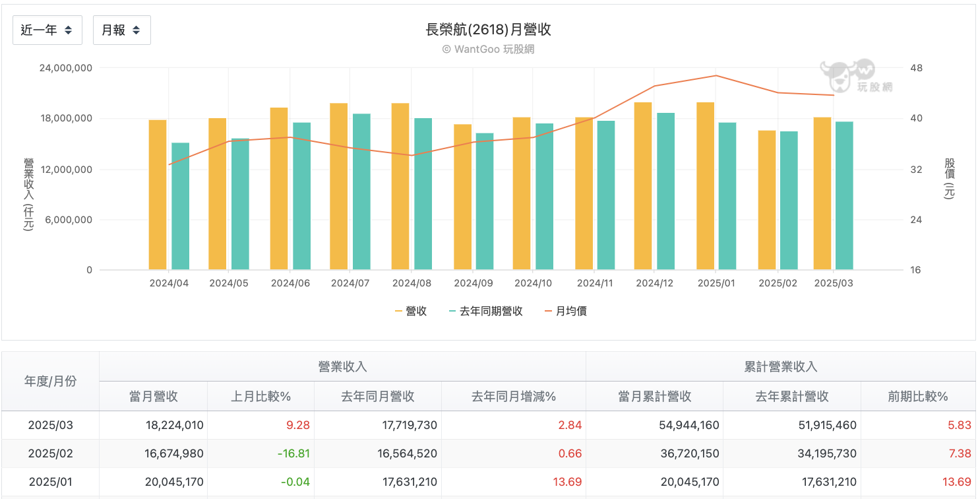This screenshot has height=499, width=980.
Task: Click the 當月累計營收 column header
Action: pyautogui.click(x=655, y=396)
